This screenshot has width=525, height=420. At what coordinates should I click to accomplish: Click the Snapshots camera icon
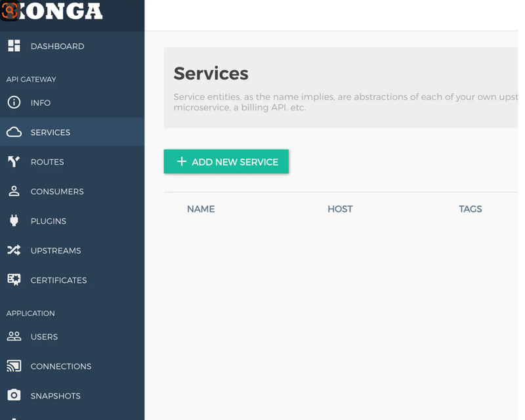tap(14, 395)
